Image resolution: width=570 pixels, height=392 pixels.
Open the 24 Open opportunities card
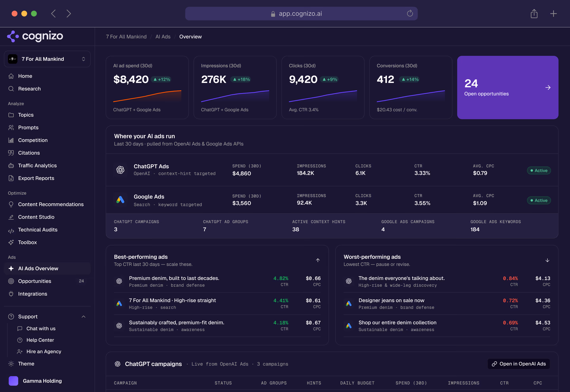pyautogui.click(x=508, y=88)
